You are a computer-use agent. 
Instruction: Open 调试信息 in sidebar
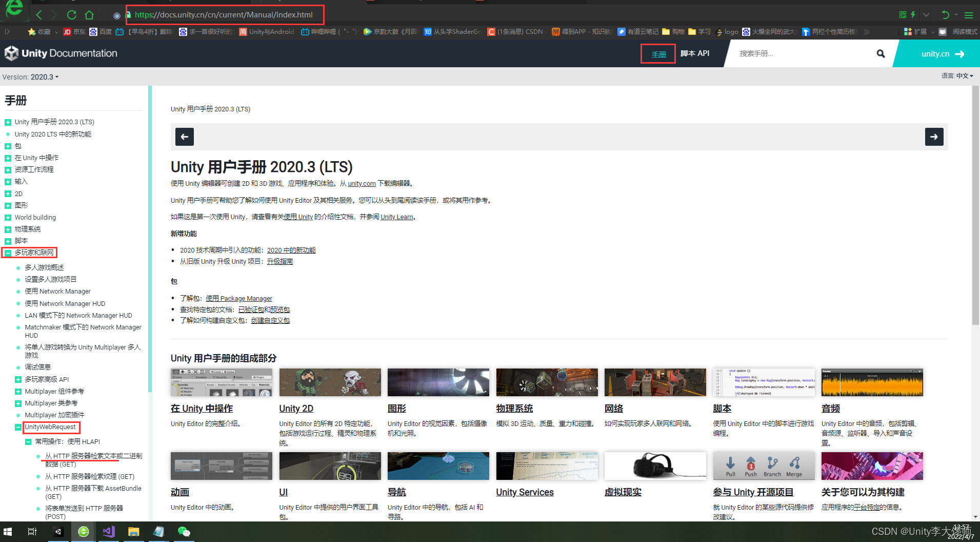tap(38, 367)
